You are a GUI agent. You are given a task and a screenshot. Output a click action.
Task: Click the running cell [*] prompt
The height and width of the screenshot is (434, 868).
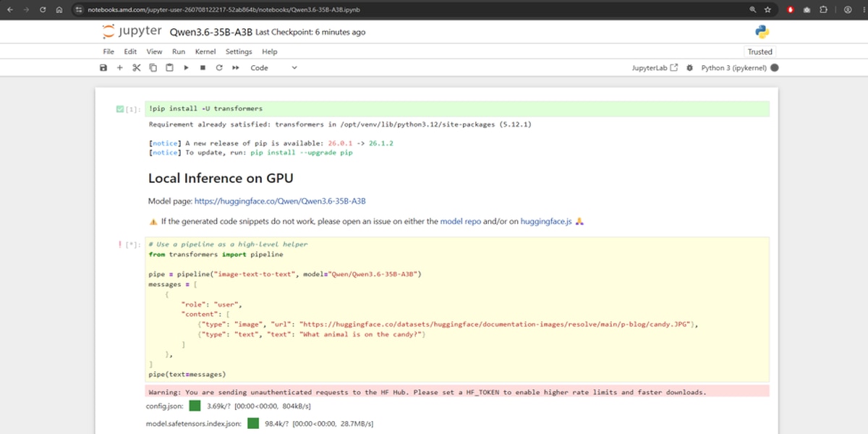(132, 244)
